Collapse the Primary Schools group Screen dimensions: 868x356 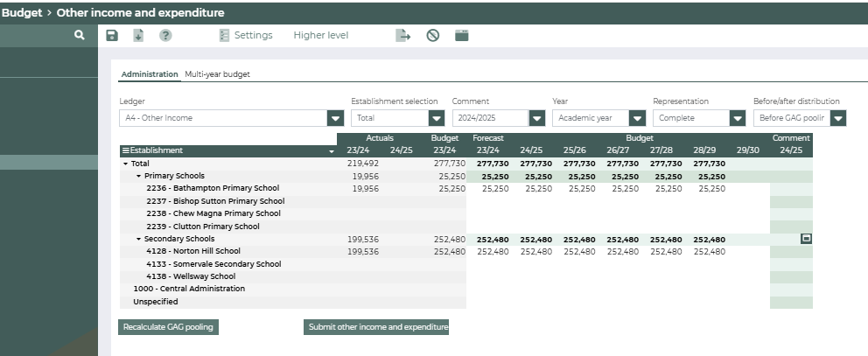point(139,176)
